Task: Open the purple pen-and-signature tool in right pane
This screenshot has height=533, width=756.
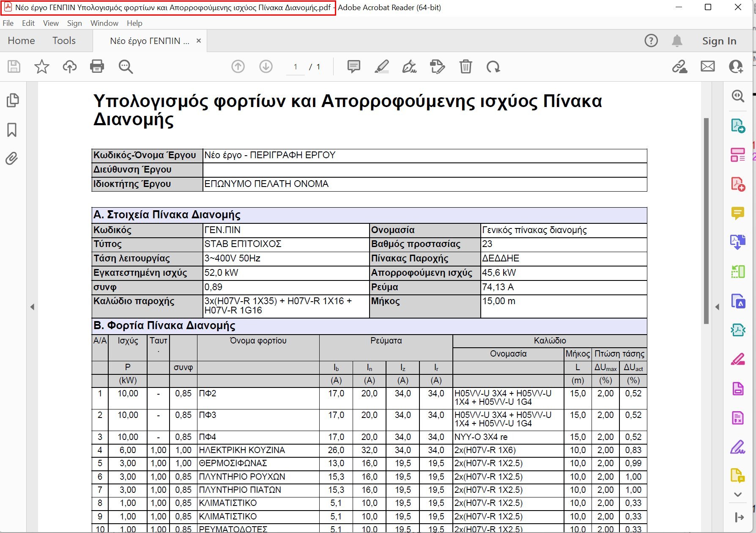Action: [738, 447]
